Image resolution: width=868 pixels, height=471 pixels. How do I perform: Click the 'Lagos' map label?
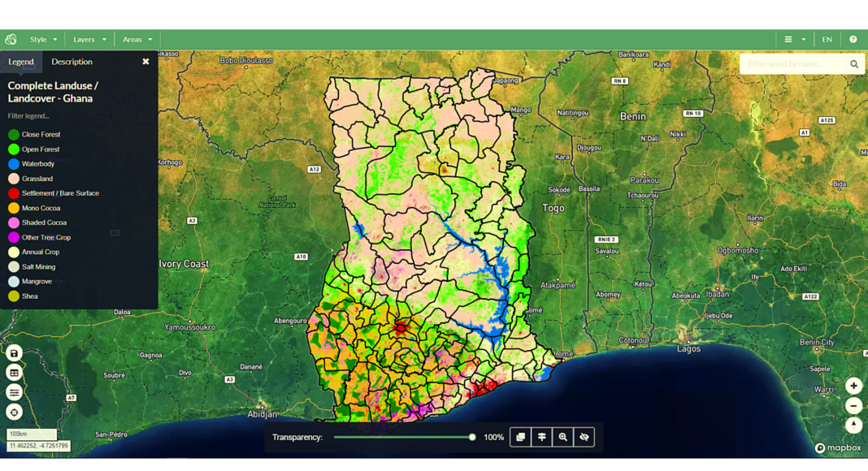688,349
